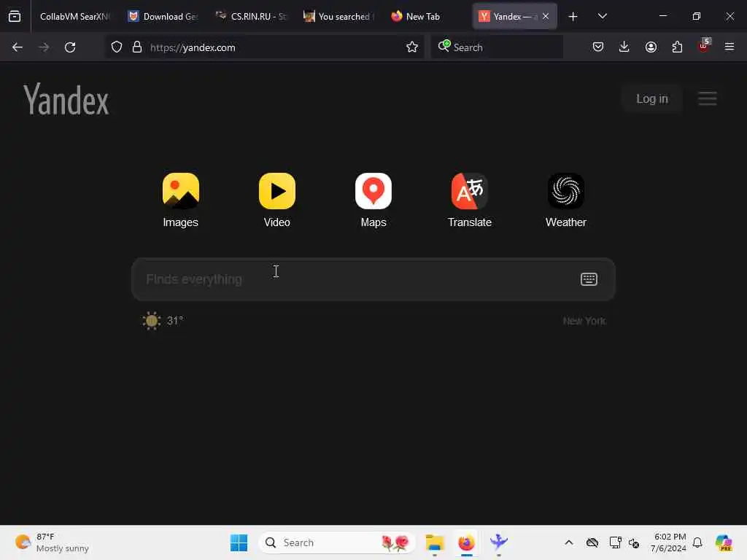Reload the current page
The width and height of the screenshot is (747, 560).
[x=70, y=47]
